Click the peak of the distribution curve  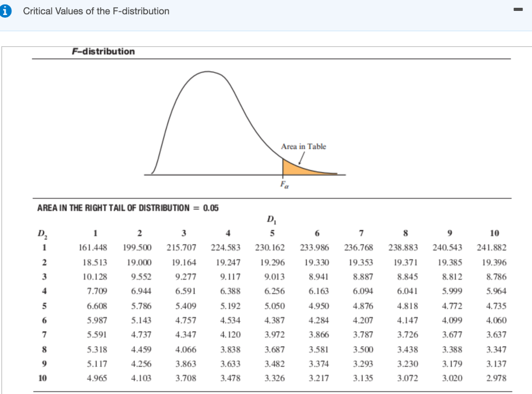207,71
